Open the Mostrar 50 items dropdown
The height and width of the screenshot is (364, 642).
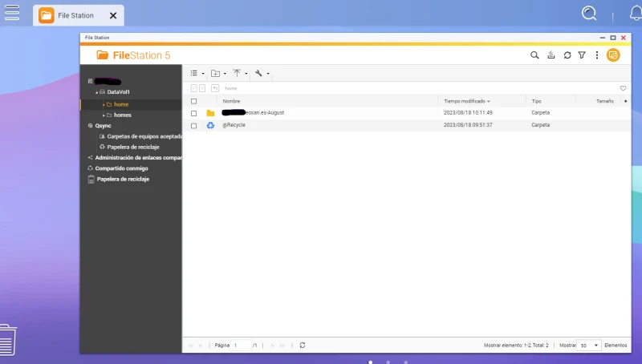(589, 346)
